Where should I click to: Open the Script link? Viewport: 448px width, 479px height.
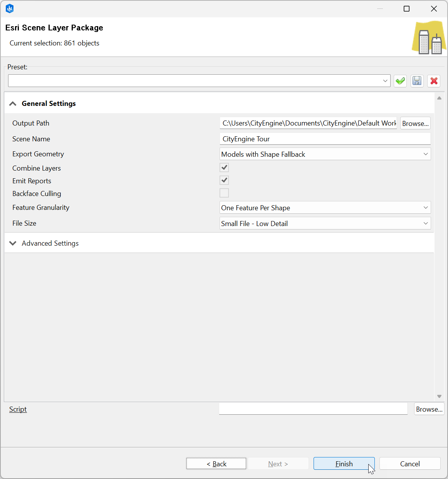tap(18, 409)
